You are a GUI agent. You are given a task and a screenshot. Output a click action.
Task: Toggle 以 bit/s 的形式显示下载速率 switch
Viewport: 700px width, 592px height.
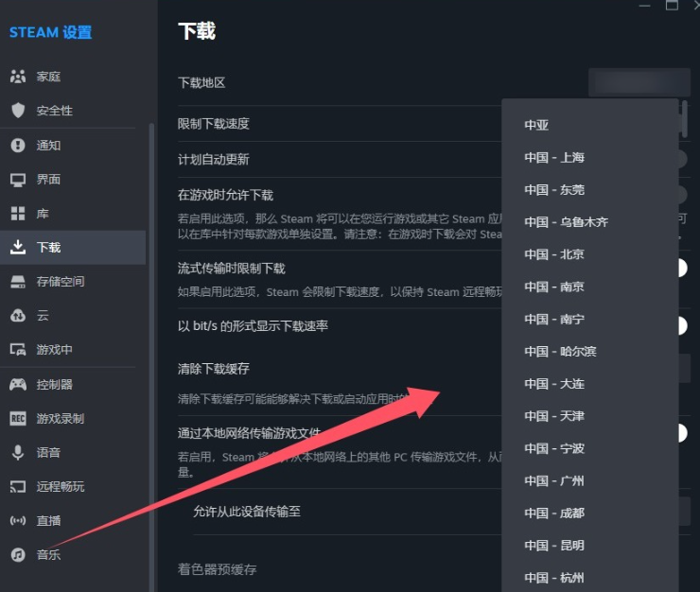point(682,326)
